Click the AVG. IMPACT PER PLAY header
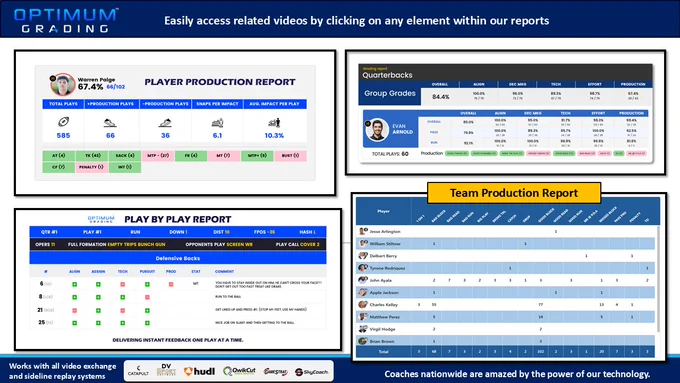 pos(275,104)
